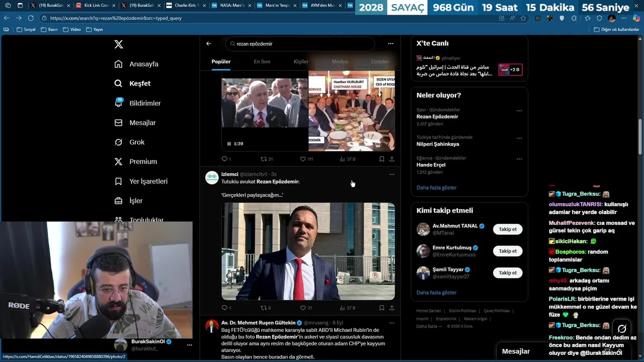644x362 pixels.
Task: Open Rezan Epözdemir trending topic
Action: (x=437, y=117)
